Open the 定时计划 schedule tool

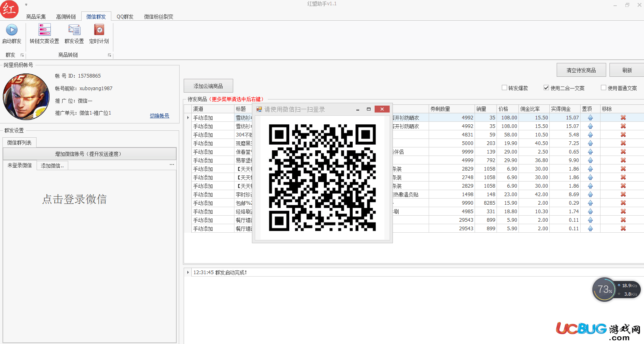click(x=99, y=34)
